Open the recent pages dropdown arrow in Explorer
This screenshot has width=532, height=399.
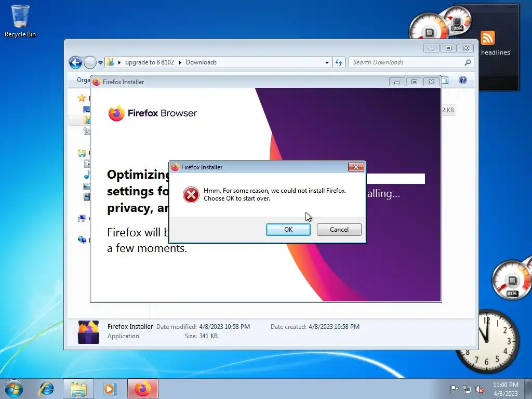(x=100, y=62)
